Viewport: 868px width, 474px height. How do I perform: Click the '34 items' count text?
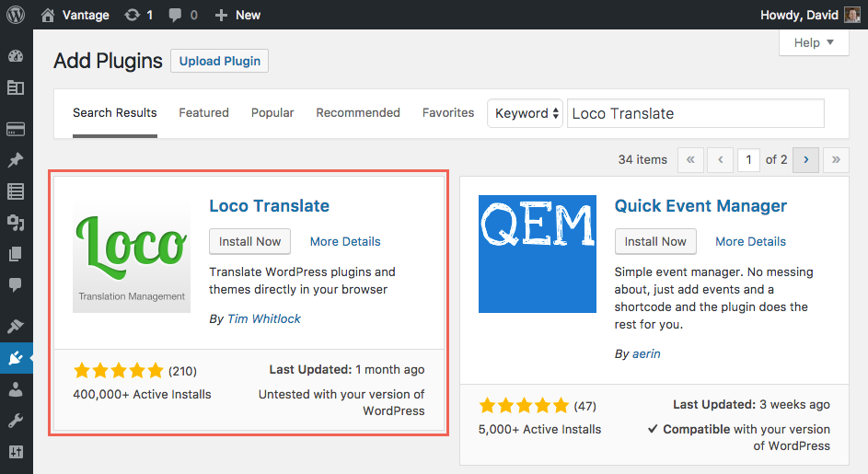click(x=642, y=160)
